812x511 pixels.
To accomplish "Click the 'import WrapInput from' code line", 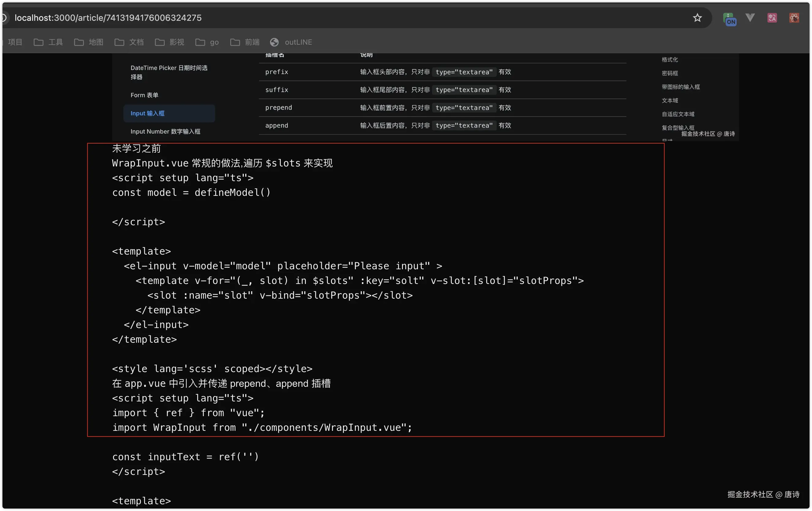I will (262, 427).
